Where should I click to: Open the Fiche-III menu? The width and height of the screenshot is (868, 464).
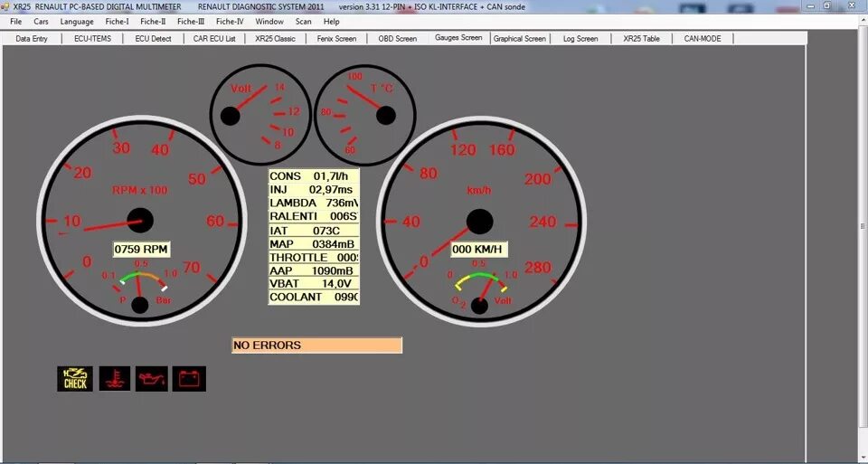click(191, 22)
